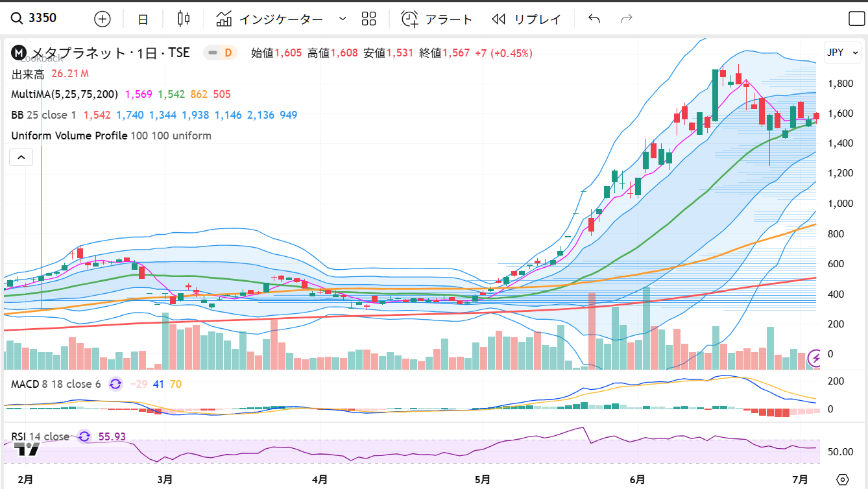The width and height of the screenshot is (868, 489).
Task: Select the Uniform Volume Profile legend
Action: [x=111, y=136]
